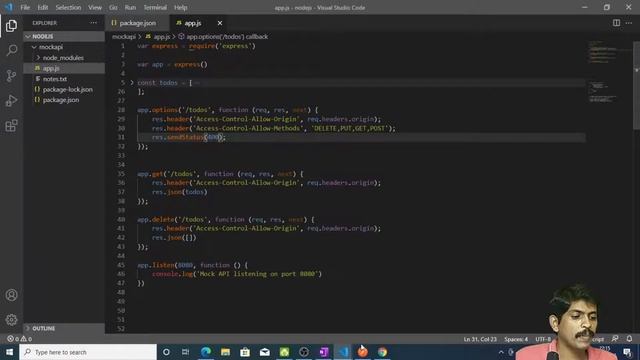
Task: Open the View menu
Action: 95,7
